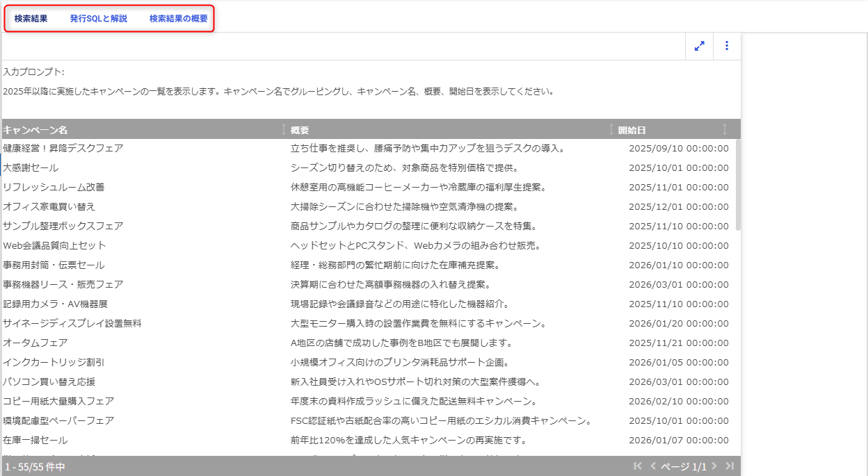Click sort arrows icon beside キャンペーン名 column
Viewport: 868px width, 476px height.
(283, 129)
